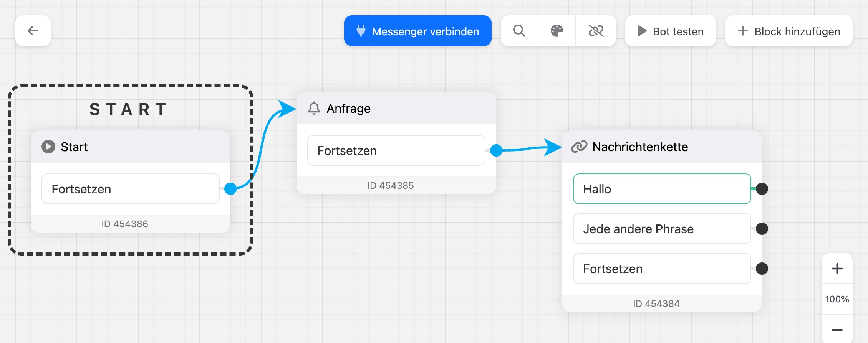Click the connector dot next to Jede andere Phrase

762,229
